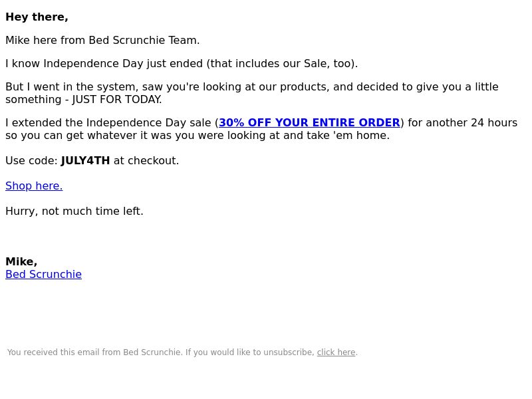
Task: Click the for another 24 hours text
Action: click(x=462, y=122)
